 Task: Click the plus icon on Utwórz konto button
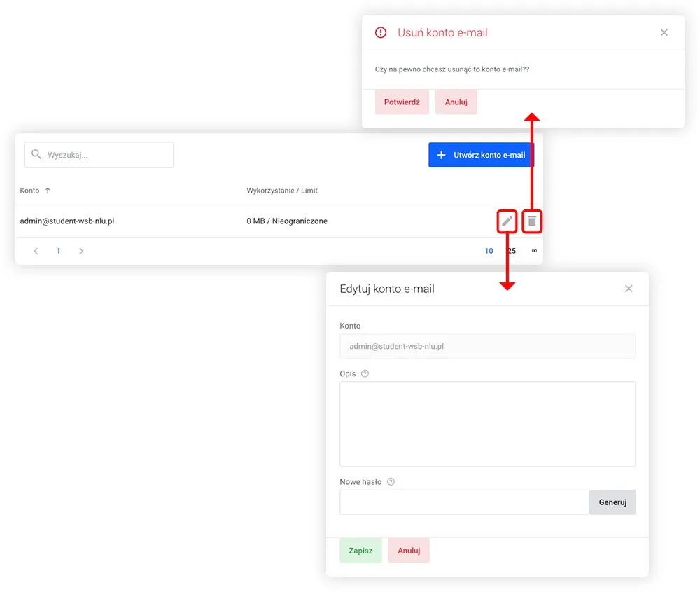(x=441, y=155)
